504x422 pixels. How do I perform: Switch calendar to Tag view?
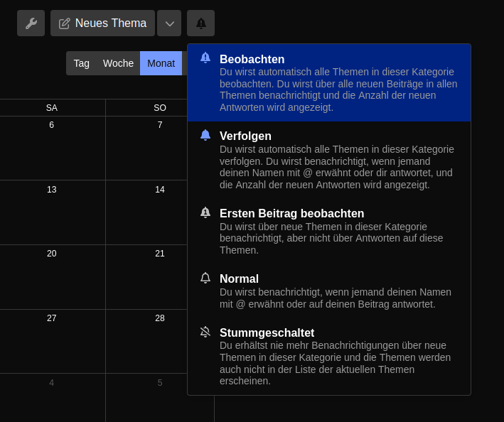tap(82, 63)
